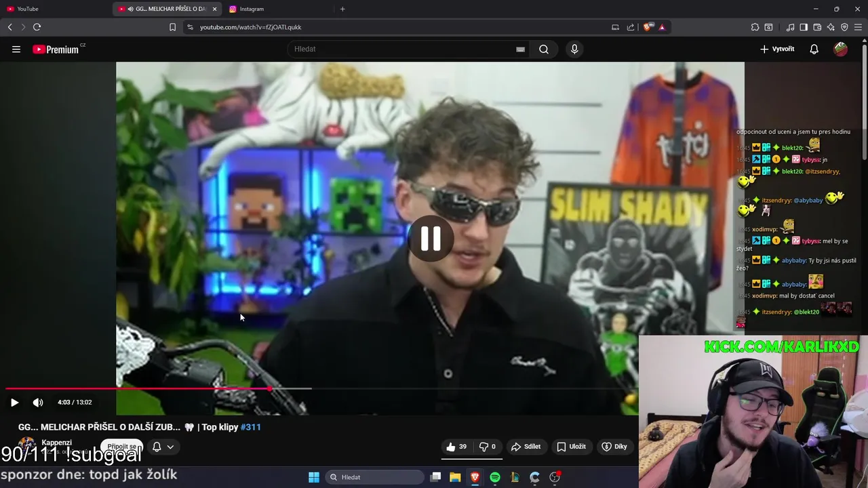Click the Díky thanks button
Screen dimensions: 868x488
pos(614,447)
